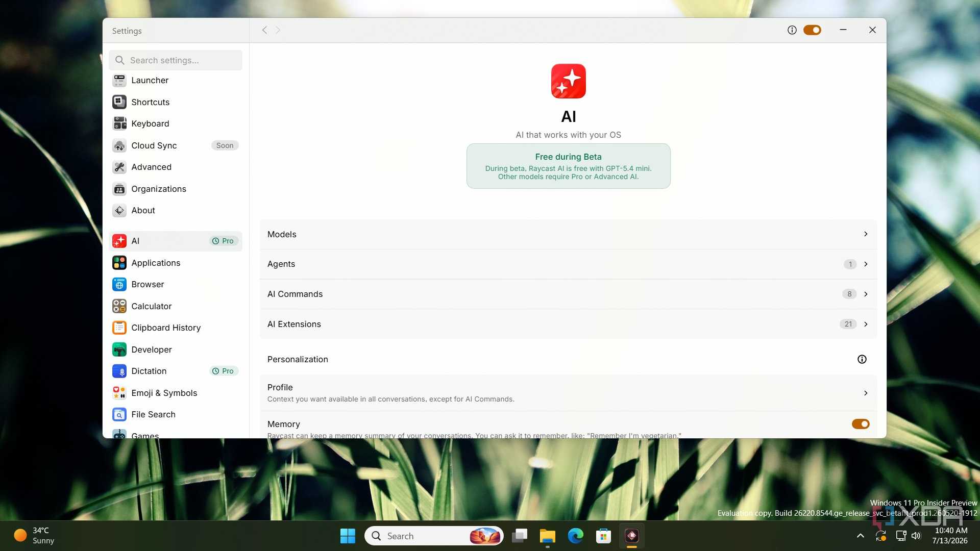
Task: Click the Clipboard History icon
Action: click(x=119, y=328)
